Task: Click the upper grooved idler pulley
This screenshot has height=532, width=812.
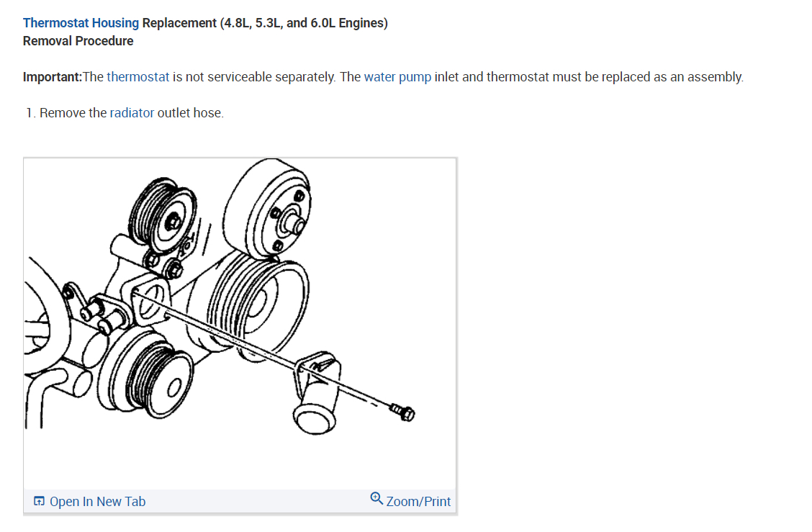Action: [x=162, y=215]
